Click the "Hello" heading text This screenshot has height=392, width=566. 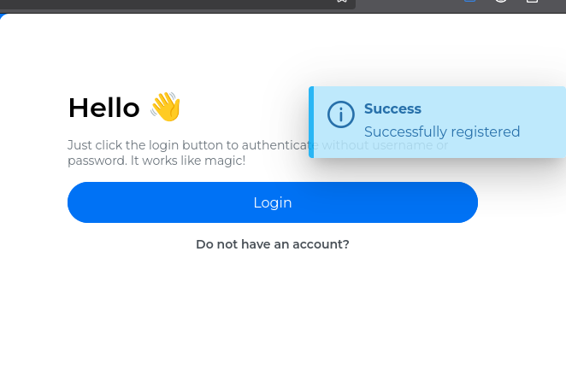pos(103,108)
